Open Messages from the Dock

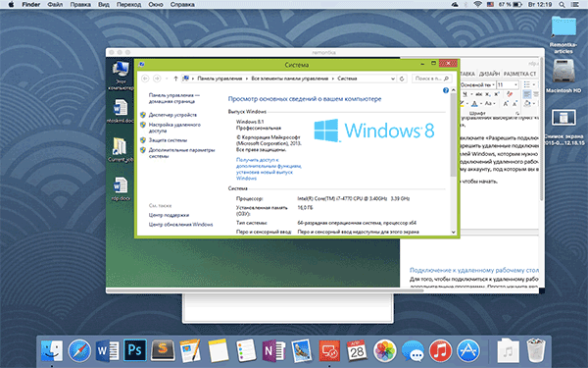tap(413, 350)
